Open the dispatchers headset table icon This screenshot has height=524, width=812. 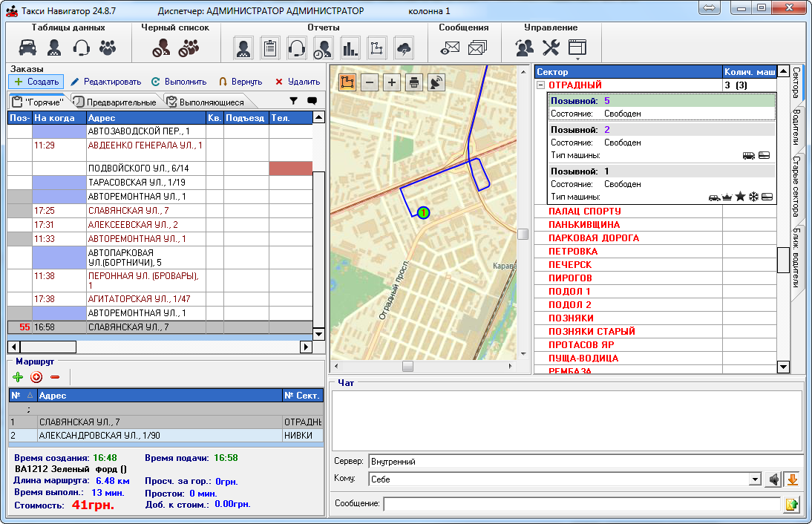tap(81, 48)
